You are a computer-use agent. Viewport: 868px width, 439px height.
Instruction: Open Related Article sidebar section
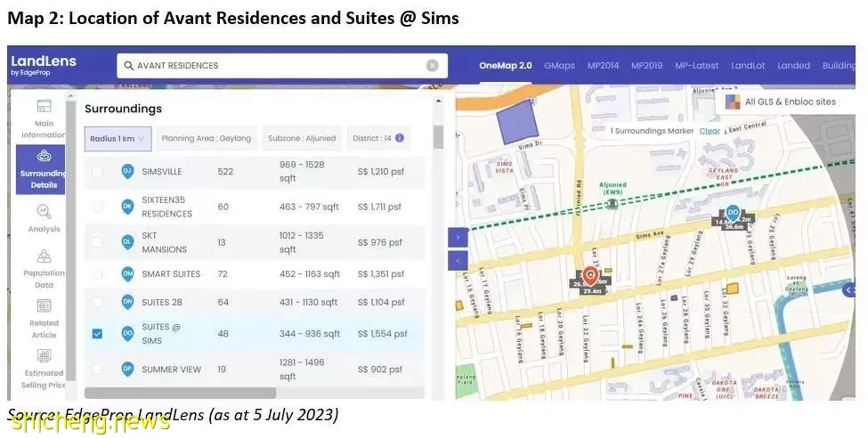pyautogui.click(x=44, y=319)
